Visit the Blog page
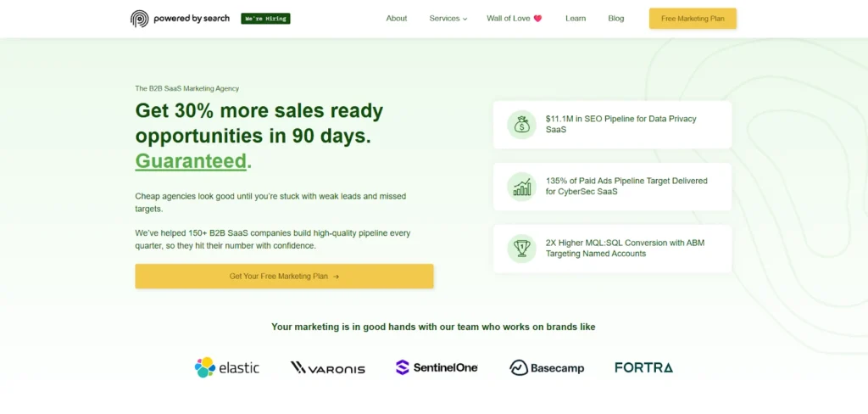Viewport: 868px width, 414px height. coord(615,19)
